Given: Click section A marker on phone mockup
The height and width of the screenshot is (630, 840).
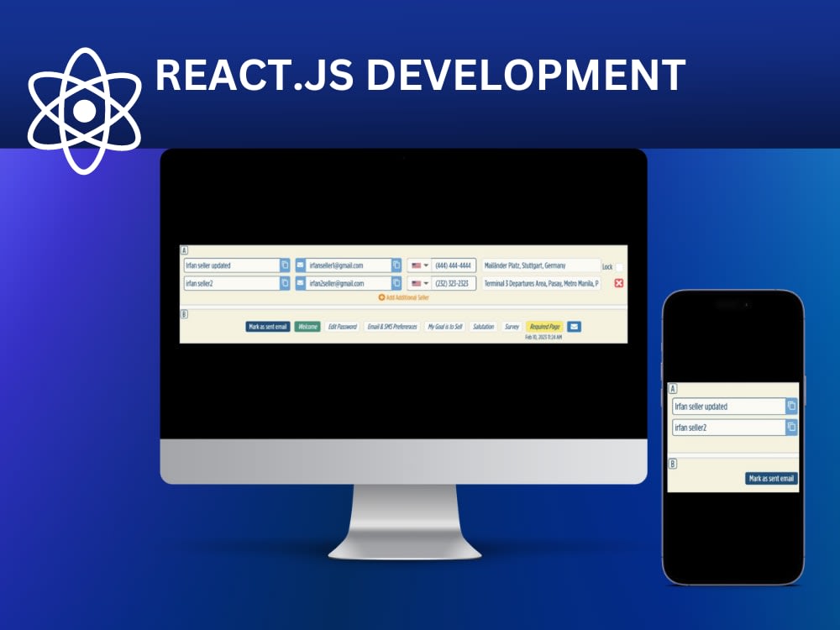Looking at the screenshot, I should click(674, 389).
